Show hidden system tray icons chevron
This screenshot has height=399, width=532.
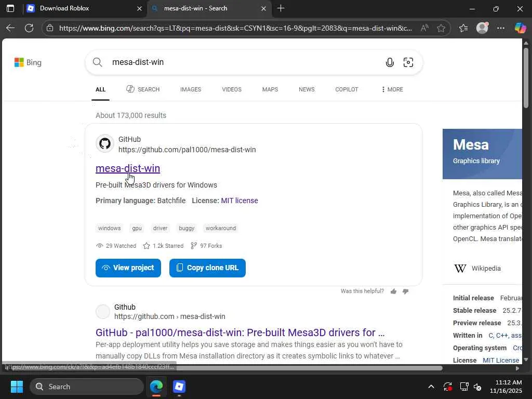click(431, 387)
